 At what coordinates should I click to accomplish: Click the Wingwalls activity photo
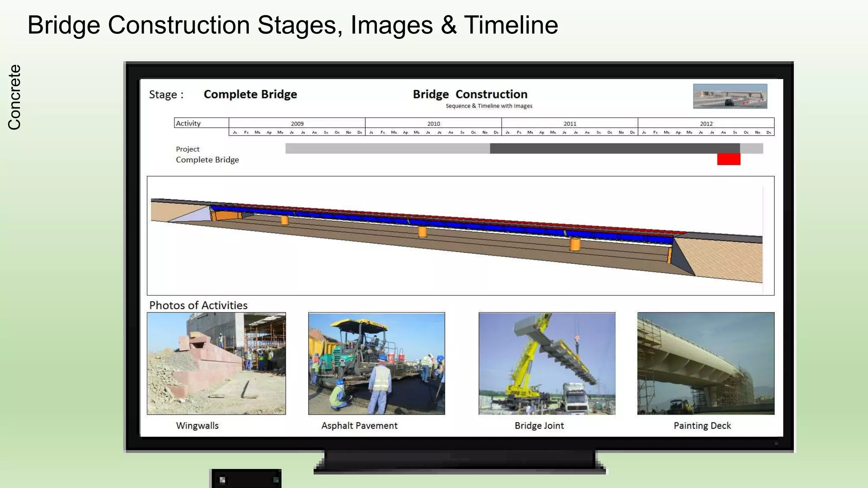(216, 363)
